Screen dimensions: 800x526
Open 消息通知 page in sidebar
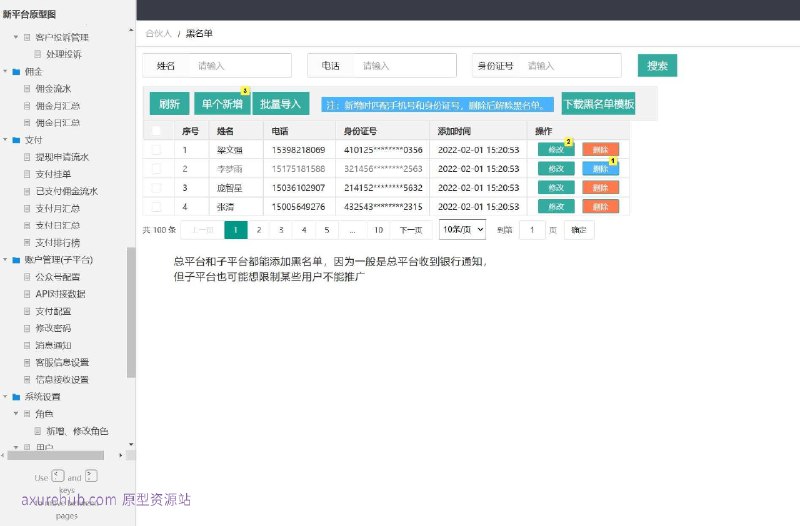point(53,345)
